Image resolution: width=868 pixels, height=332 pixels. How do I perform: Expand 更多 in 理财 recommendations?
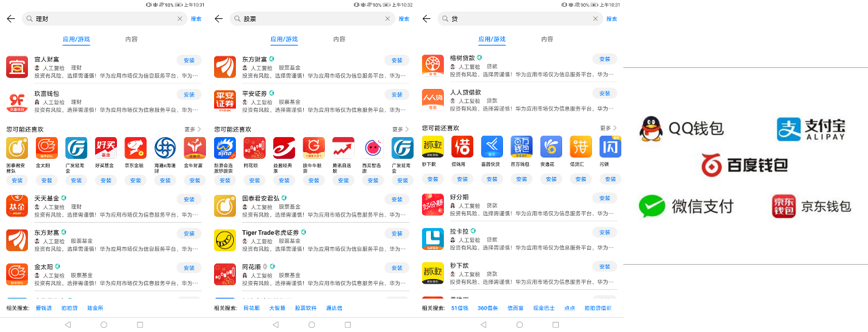tap(192, 129)
